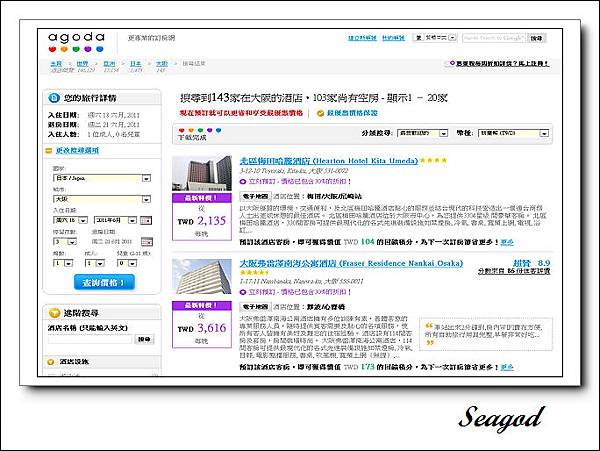The height and width of the screenshot is (451, 600).
Task: Go to 日本 breadcrumb
Action: pyautogui.click(x=135, y=63)
